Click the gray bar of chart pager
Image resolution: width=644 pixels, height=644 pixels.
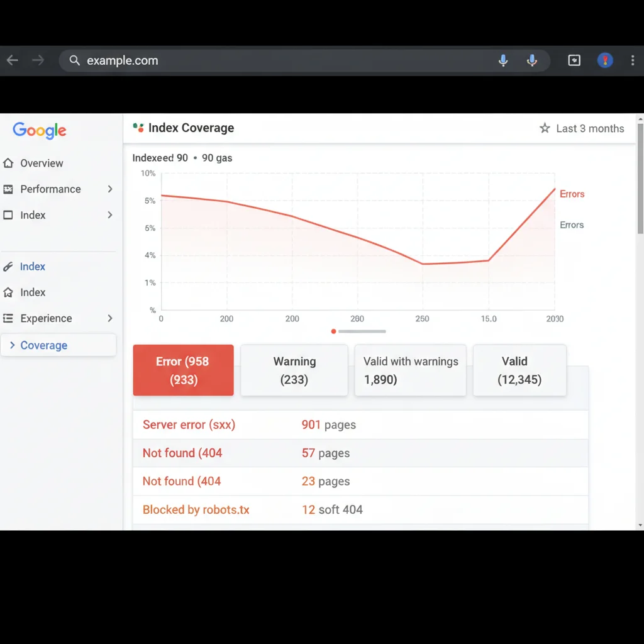click(x=362, y=331)
